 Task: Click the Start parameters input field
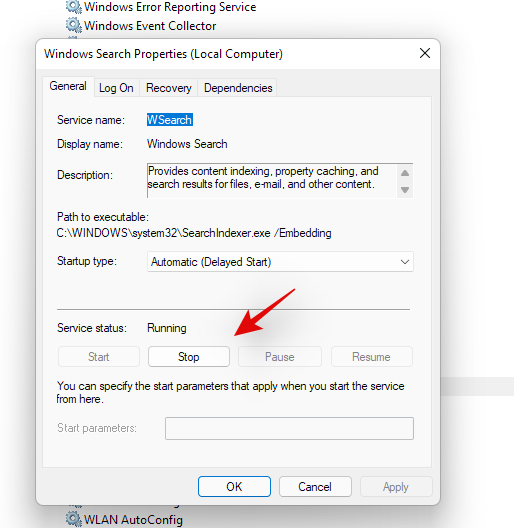(289, 428)
